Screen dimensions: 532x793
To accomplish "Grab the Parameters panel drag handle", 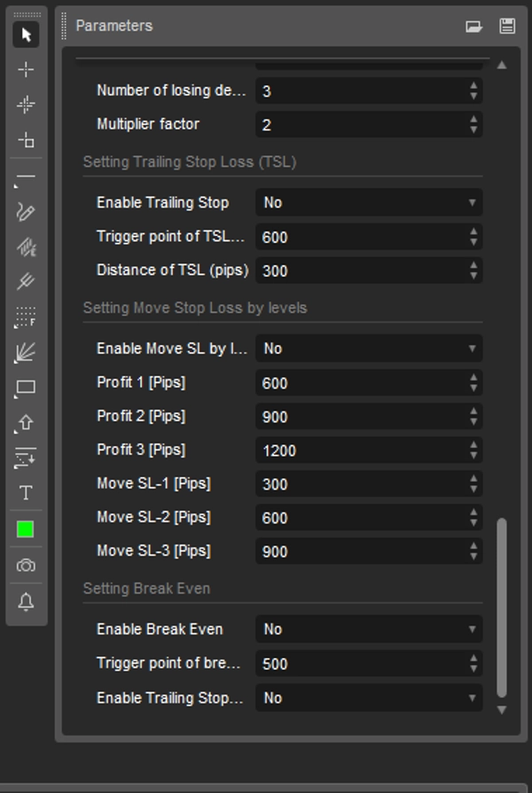I will (x=64, y=26).
